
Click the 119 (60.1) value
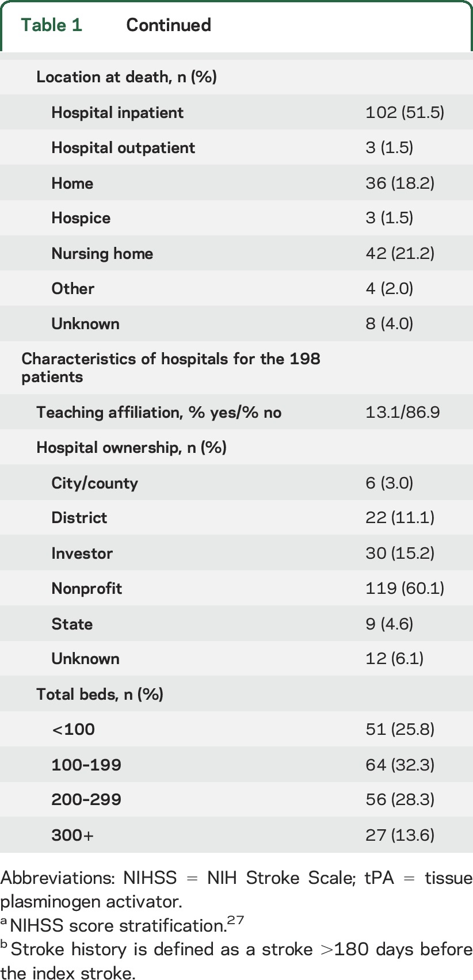(x=405, y=588)
